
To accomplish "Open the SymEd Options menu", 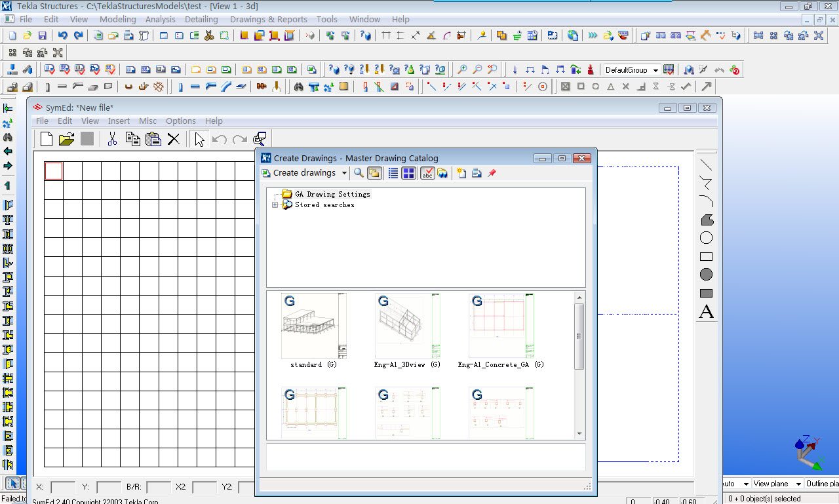I will [181, 121].
